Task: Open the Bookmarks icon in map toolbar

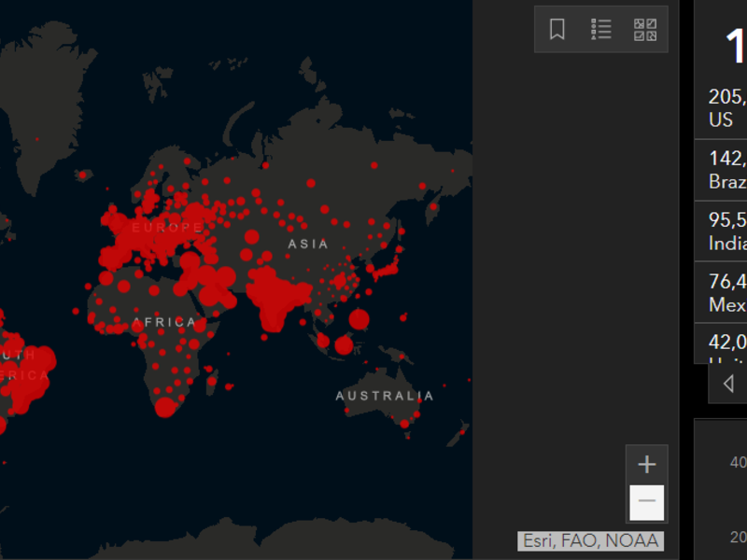Action: tap(557, 29)
